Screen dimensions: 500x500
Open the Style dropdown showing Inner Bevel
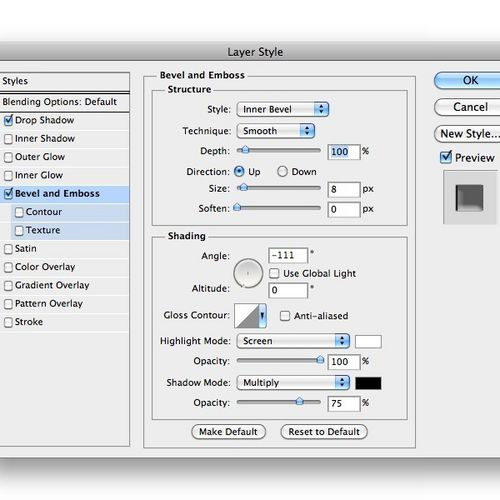[283, 109]
